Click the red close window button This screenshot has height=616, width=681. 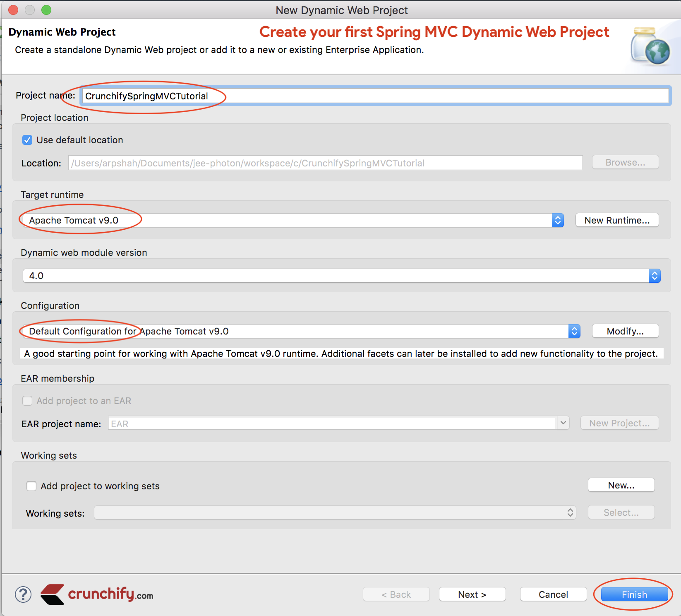tap(13, 10)
